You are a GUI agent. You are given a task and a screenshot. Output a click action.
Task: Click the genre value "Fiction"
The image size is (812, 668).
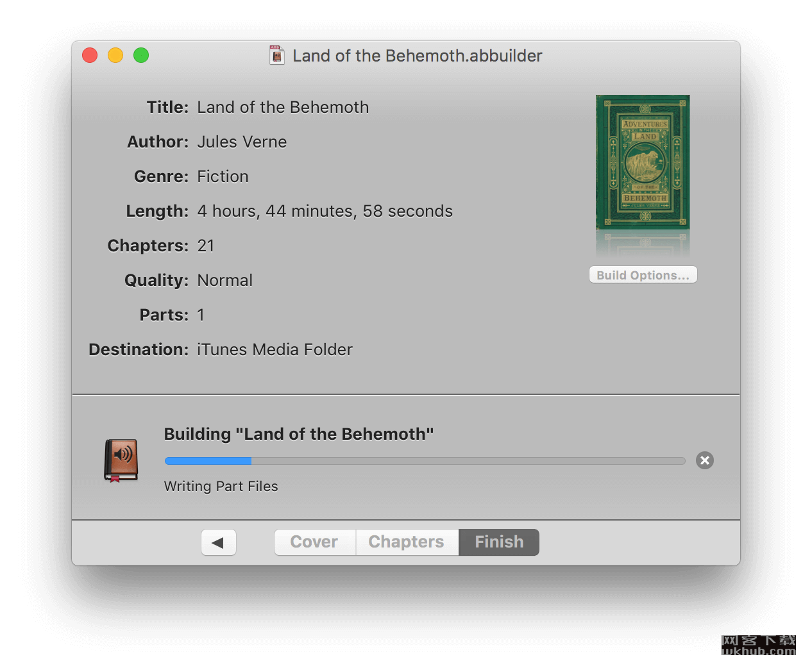point(223,176)
